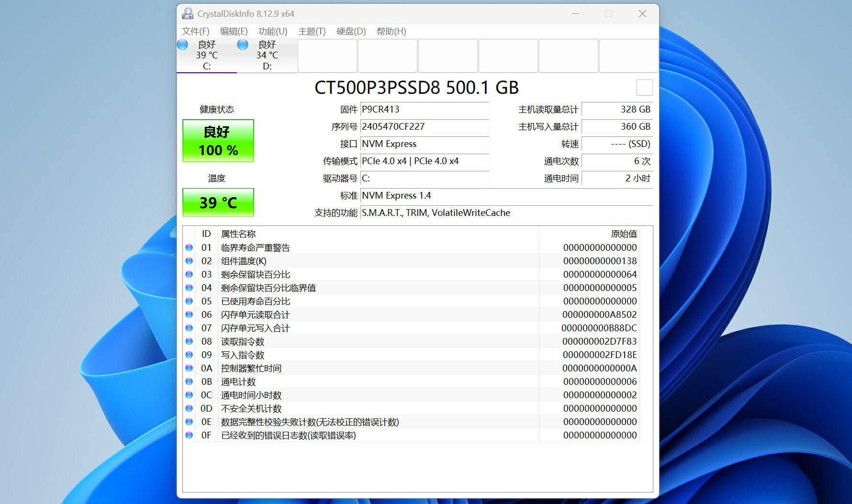Click the status orb of row 02 组件温度(K)
This screenshot has width=852, height=504.
pos(189,261)
